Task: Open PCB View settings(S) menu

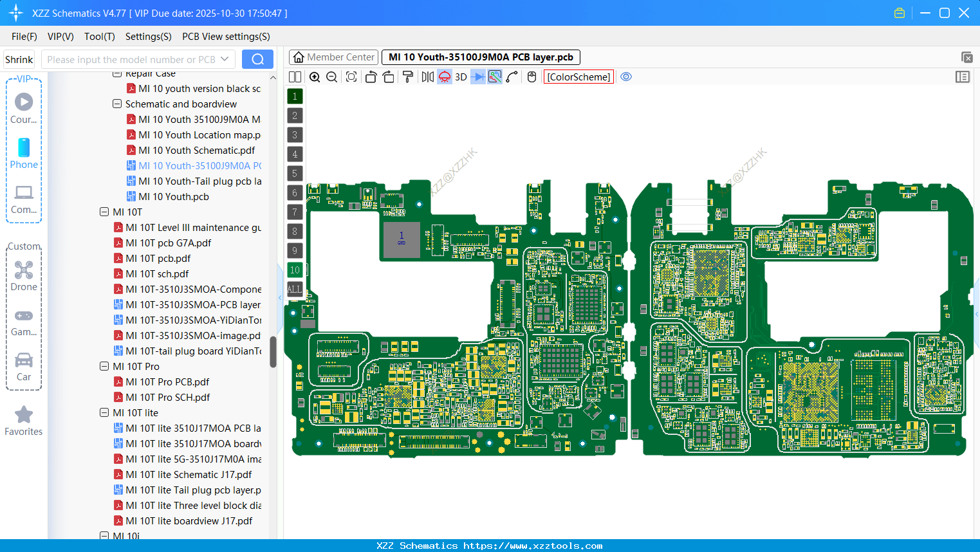Action: click(225, 37)
